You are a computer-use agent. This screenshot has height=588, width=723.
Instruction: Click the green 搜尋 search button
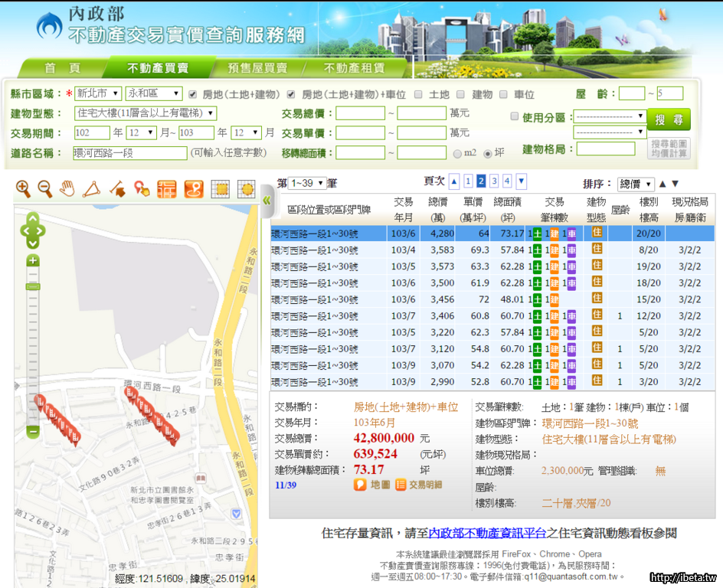668,119
